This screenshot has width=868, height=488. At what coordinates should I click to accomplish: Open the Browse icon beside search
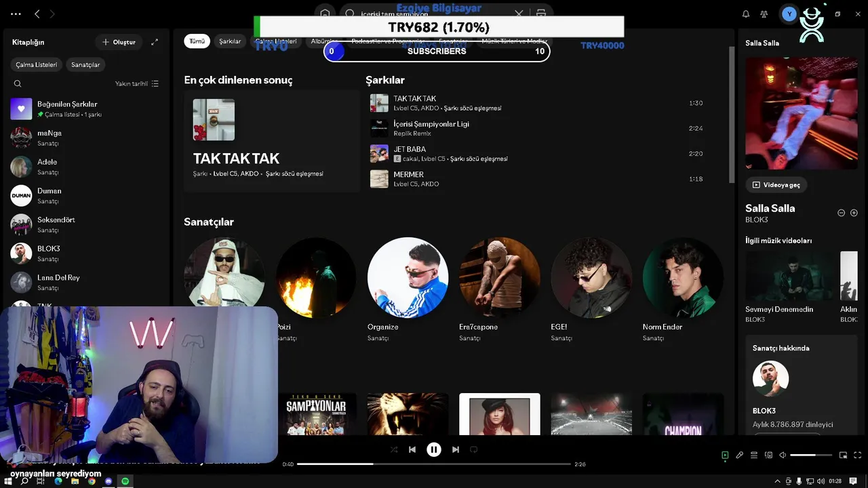[541, 14]
